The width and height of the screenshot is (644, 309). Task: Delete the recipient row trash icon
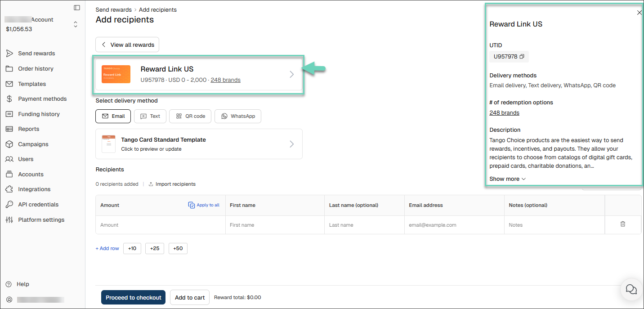point(623,224)
